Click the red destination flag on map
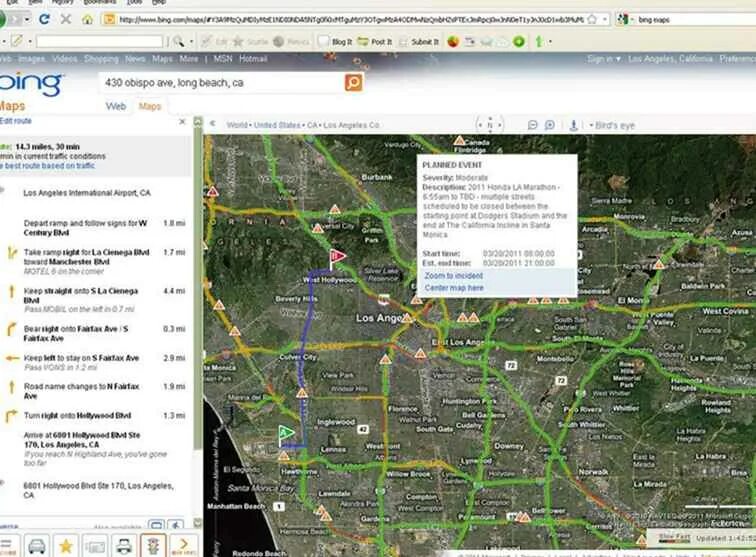Viewport: 756px width, 557px height. 337,258
